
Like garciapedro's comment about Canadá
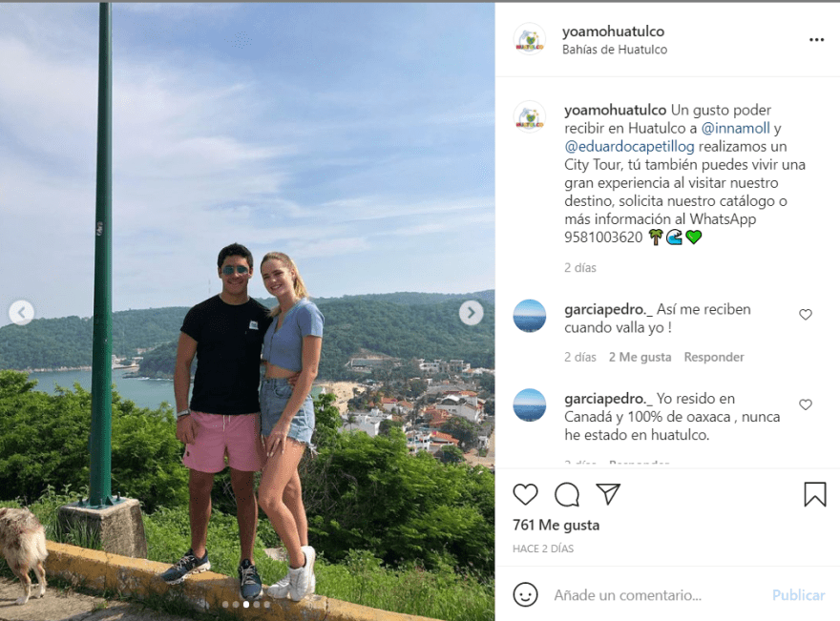[x=806, y=404]
